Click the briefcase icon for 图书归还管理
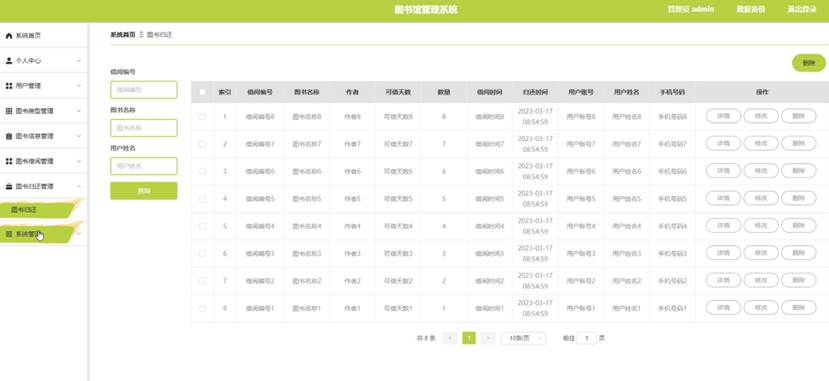 [8, 187]
